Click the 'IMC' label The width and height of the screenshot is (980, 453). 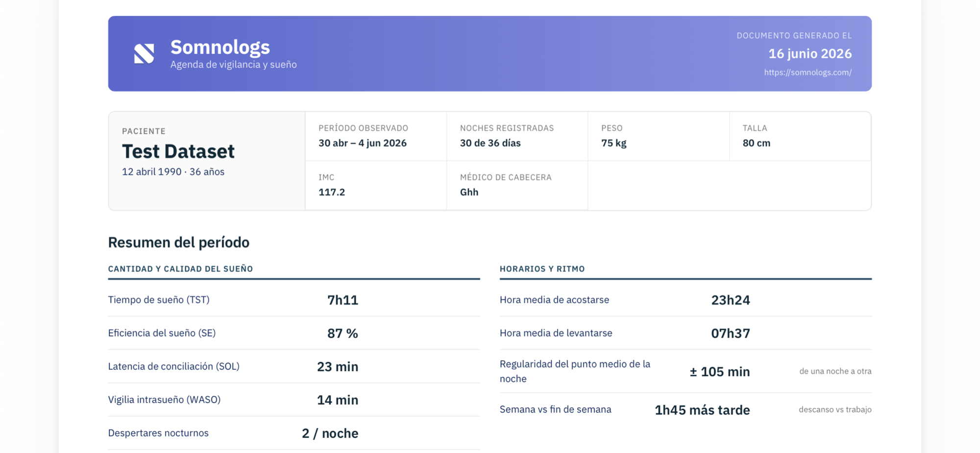tap(326, 177)
